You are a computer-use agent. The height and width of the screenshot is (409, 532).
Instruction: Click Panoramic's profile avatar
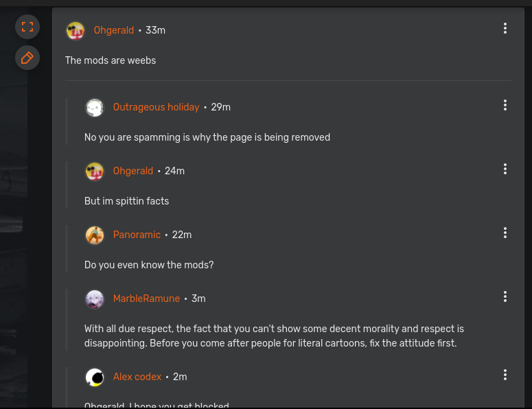tap(95, 235)
